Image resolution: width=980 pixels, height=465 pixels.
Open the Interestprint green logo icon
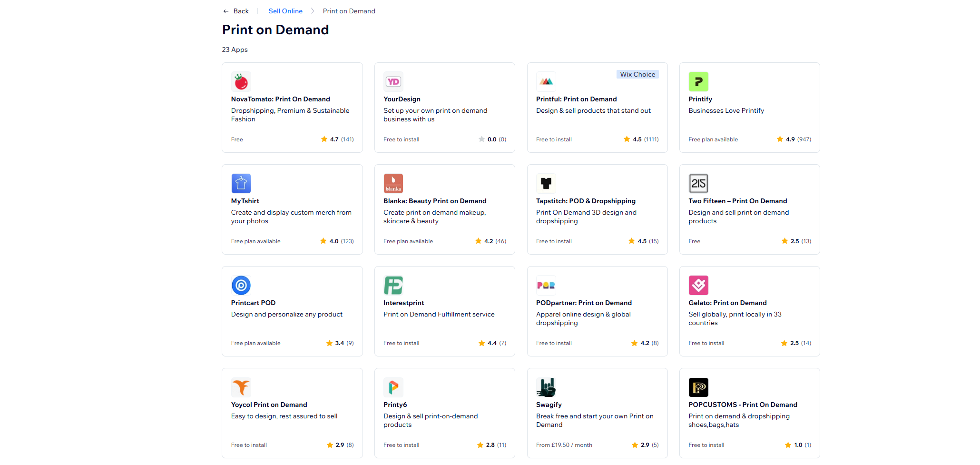coord(393,286)
